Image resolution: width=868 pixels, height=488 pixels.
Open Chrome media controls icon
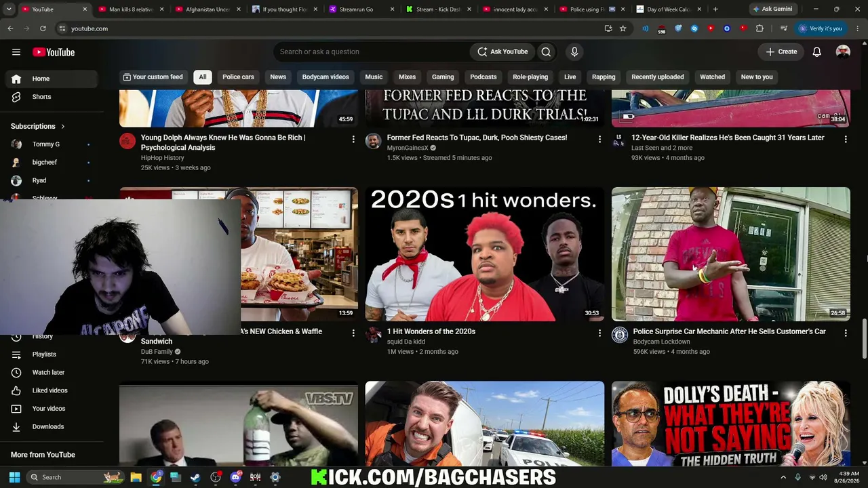tap(784, 28)
